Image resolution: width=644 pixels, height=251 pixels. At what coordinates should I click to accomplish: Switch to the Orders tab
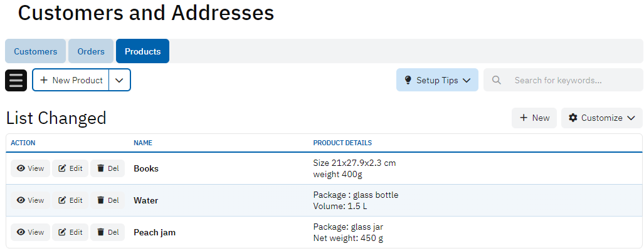91,51
